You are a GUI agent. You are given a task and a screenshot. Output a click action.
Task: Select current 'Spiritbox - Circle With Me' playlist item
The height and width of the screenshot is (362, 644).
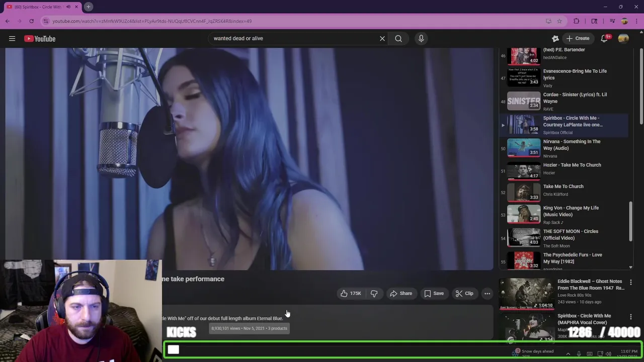(565, 125)
